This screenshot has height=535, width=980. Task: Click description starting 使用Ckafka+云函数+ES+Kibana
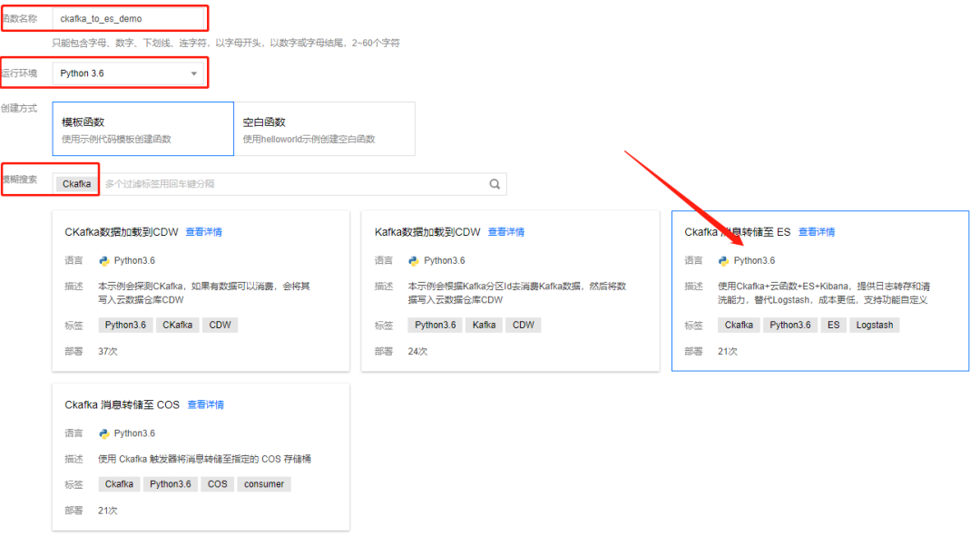tap(824, 293)
